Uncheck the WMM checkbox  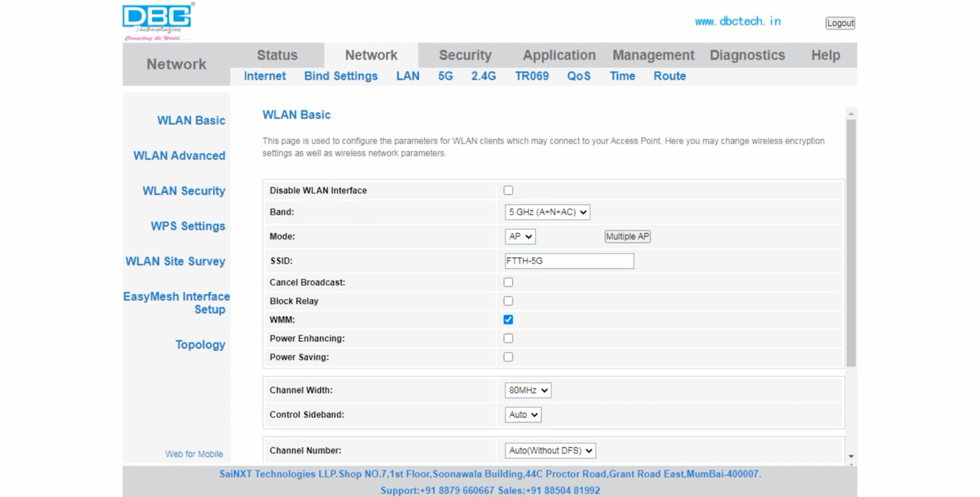(508, 320)
